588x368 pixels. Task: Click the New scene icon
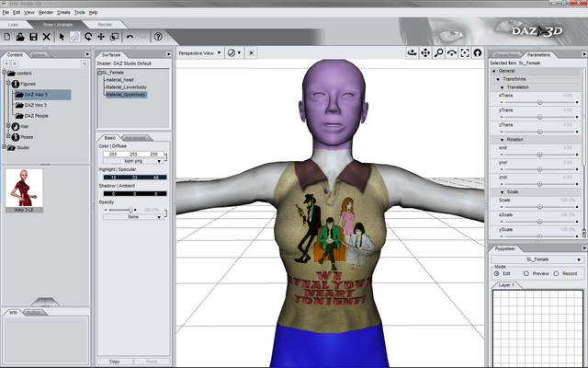point(7,37)
